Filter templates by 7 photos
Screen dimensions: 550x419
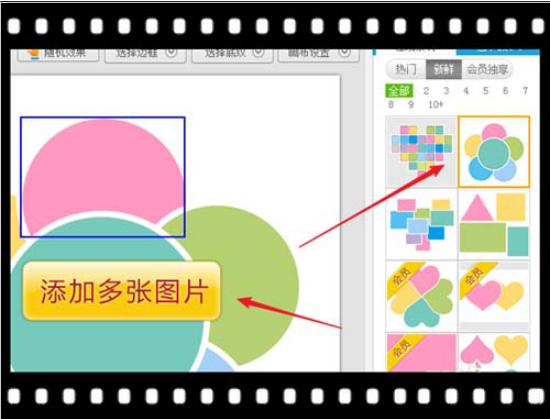pyautogui.click(x=525, y=91)
